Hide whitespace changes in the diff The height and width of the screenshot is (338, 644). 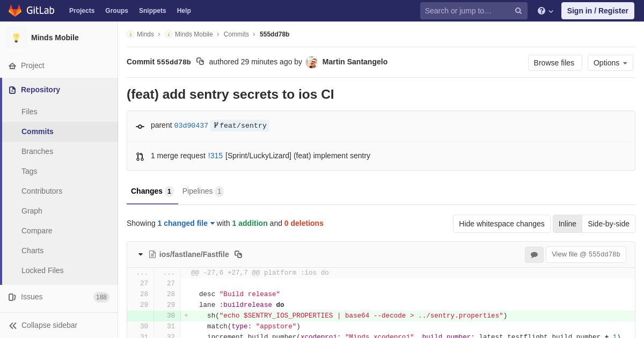(x=502, y=224)
